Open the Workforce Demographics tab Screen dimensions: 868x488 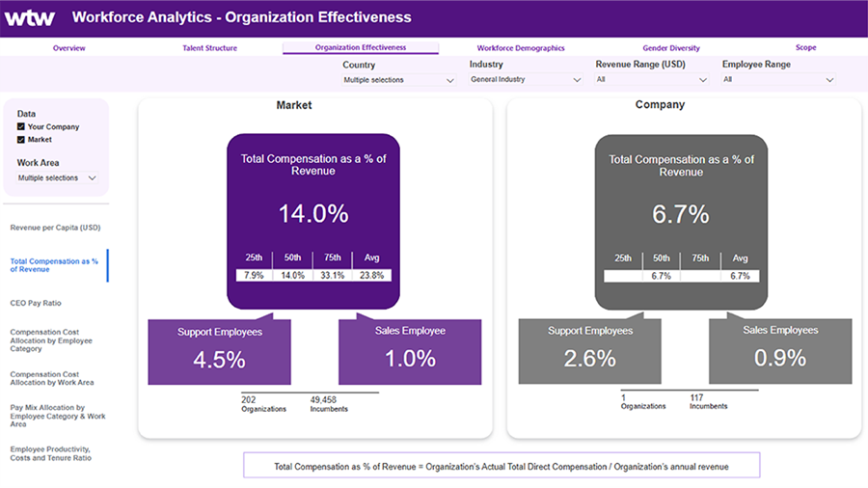521,48
